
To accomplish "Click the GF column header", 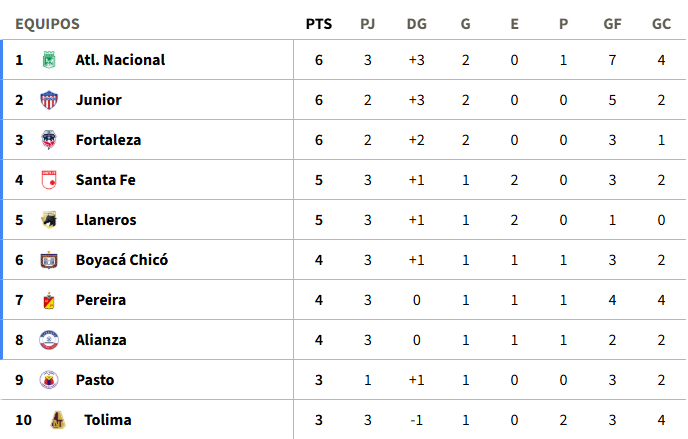I will tap(612, 24).
